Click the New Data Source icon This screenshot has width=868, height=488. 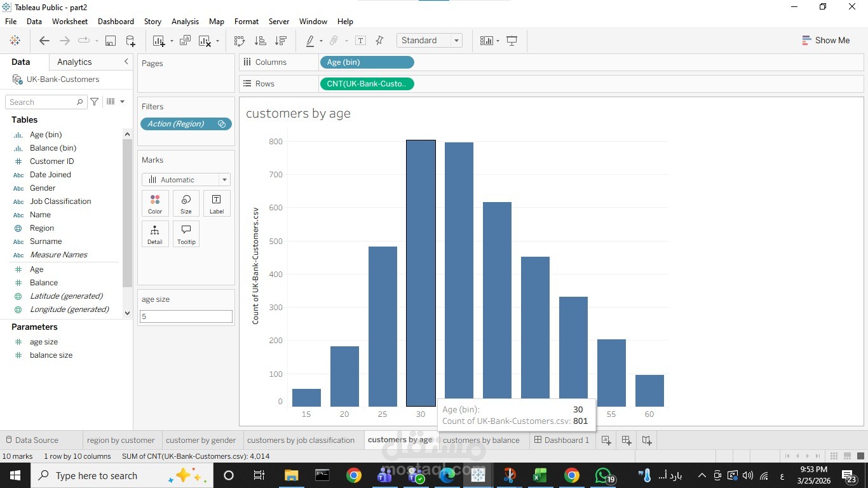[x=130, y=41]
